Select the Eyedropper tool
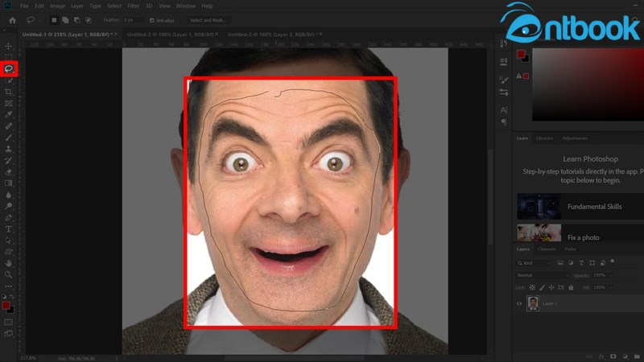 pos(8,114)
